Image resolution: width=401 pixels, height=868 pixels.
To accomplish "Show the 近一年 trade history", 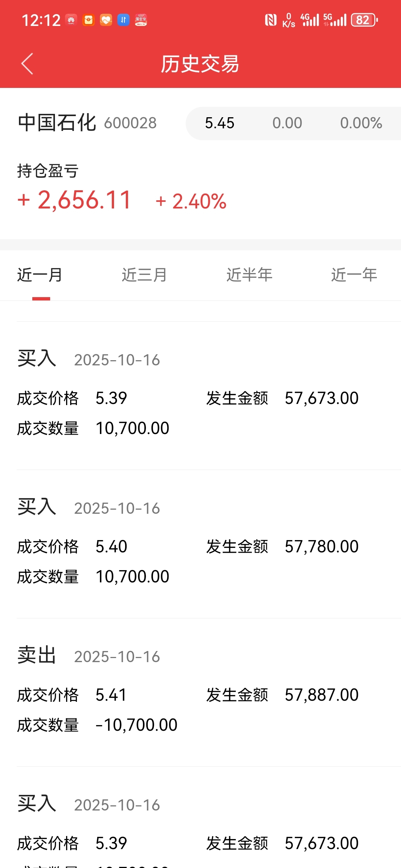I will click(x=354, y=275).
